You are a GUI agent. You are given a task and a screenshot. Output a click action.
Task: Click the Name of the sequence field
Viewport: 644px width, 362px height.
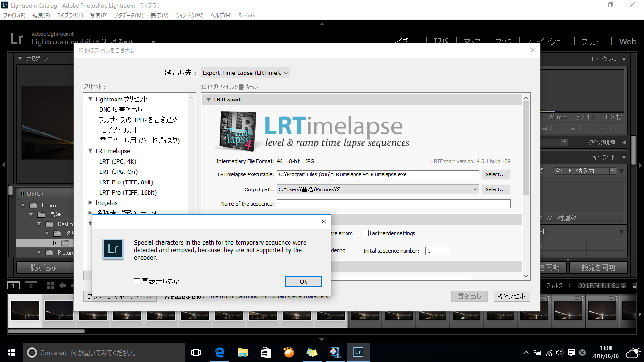tap(393, 204)
